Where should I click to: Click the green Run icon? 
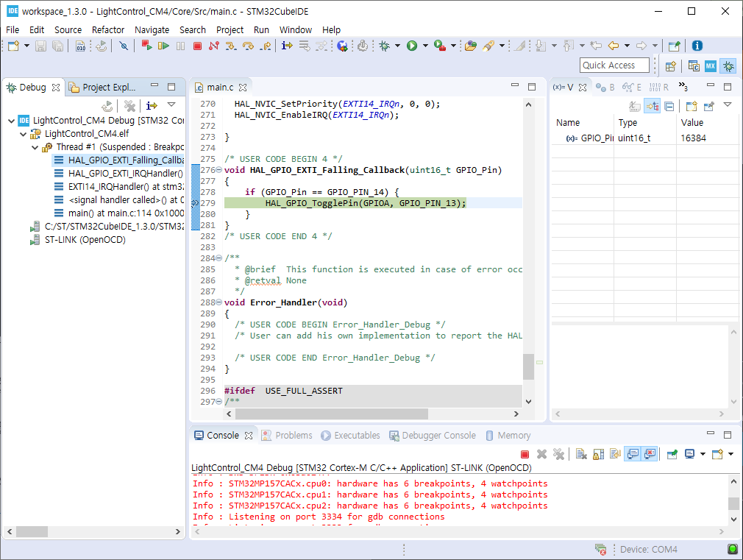pos(412,46)
